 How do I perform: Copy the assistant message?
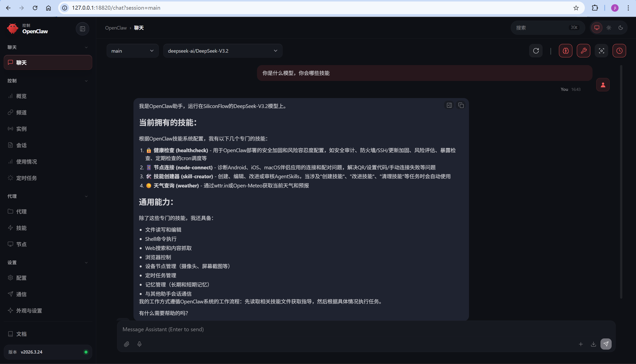461,105
